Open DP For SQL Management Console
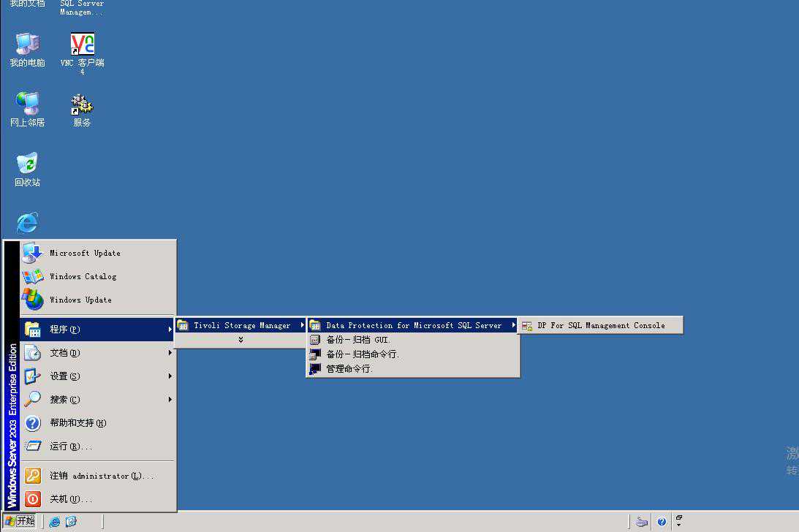799x532 pixels. 600,326
